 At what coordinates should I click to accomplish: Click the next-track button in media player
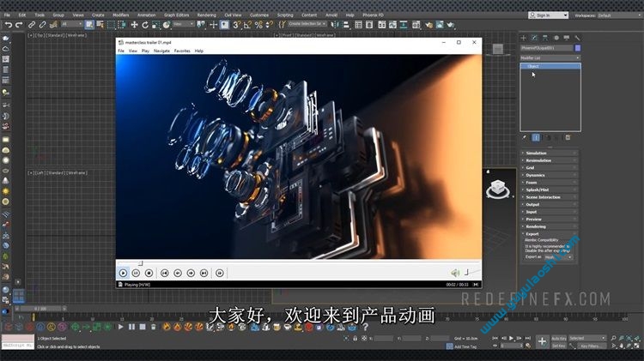(204, 274)
